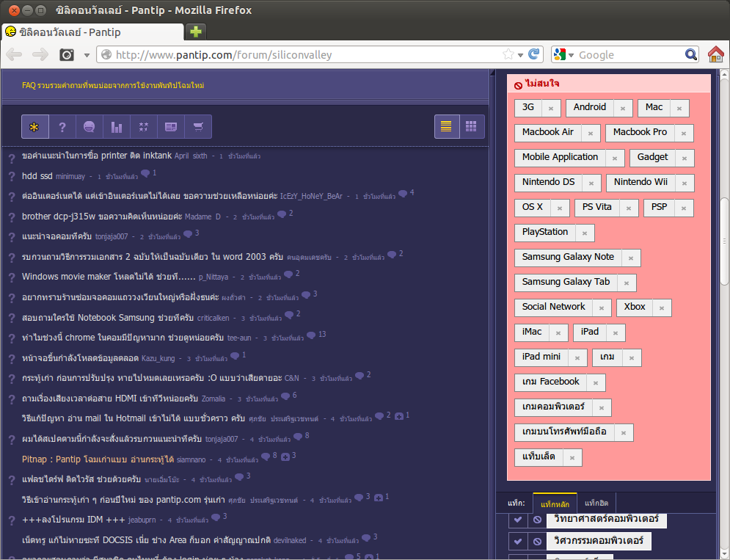This screenshot has height=560, width=730.
Task: Open the 'hdd ssd' topic
Action: pyautogui.click(x=37, y=175)
